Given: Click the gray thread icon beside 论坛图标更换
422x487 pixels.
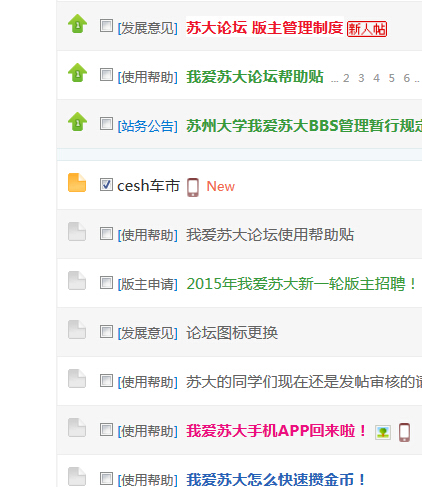Looking at the screenshot, I should 77,330.
